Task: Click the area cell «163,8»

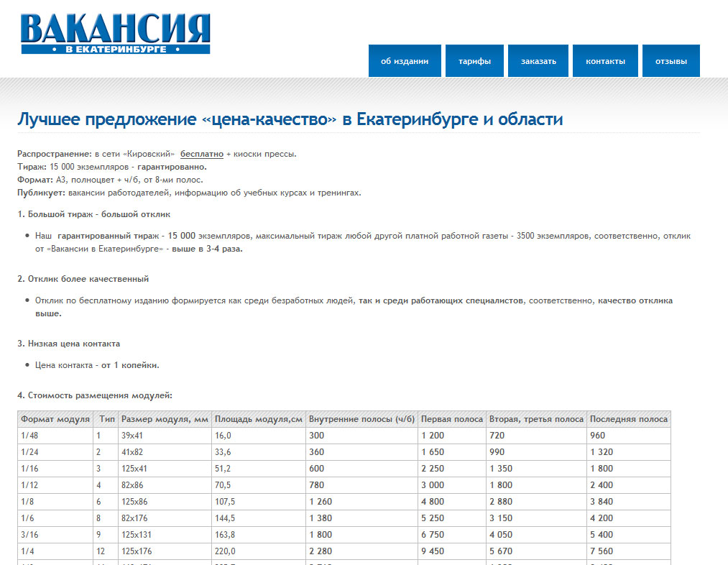Action: pyautogui.click(x=259, y=535)
